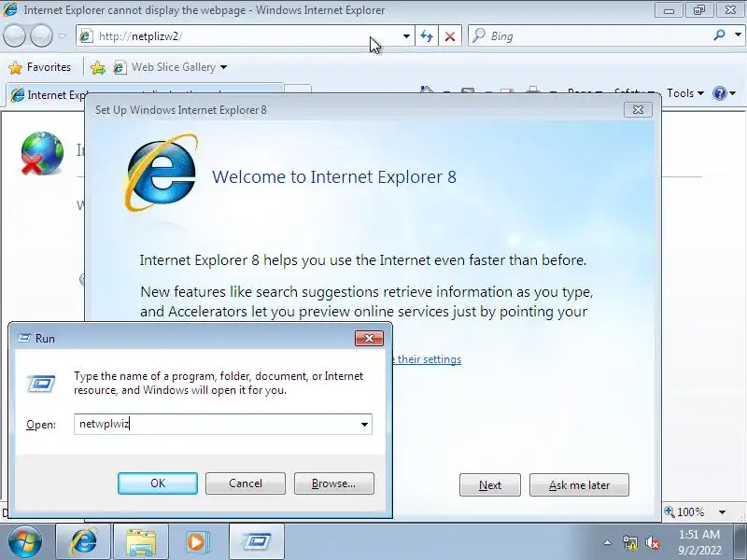Viewport: 747px width, 560px height.
Task: Click the 'their settings' hyperlink
Action: (x=429, y=359)
